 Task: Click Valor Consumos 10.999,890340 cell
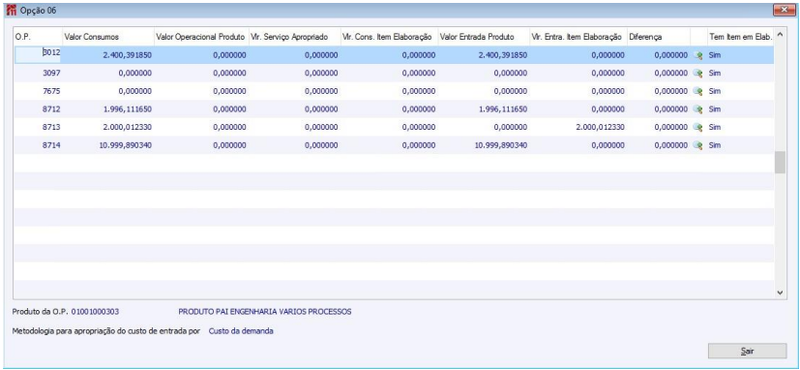(108, 145)
